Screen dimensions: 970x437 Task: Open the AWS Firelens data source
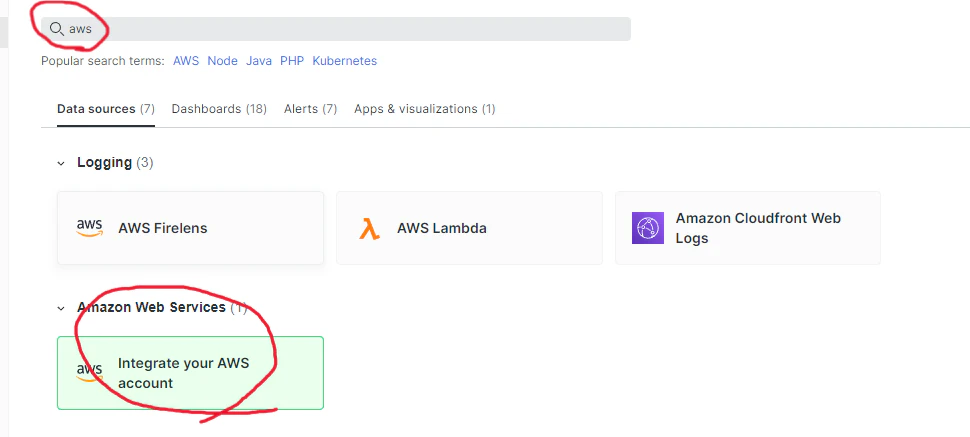pos(191,228)
